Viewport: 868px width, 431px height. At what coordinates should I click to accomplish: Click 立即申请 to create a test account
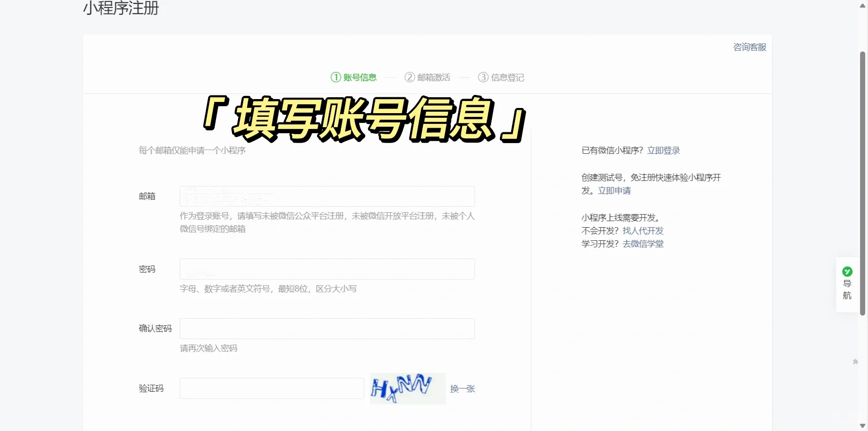click(x=614, y=191)
